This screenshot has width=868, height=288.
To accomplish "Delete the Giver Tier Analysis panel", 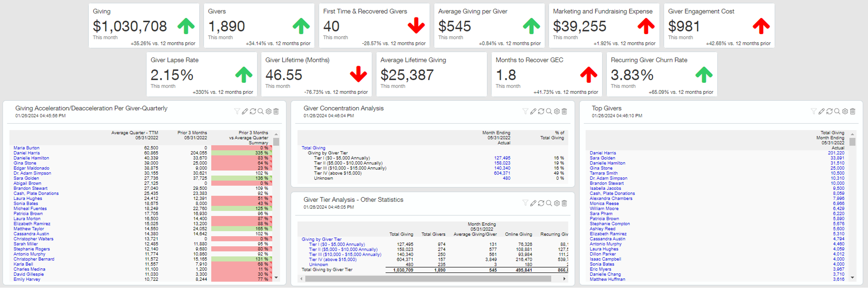I will pyautogui.click(x=565, y=203).
